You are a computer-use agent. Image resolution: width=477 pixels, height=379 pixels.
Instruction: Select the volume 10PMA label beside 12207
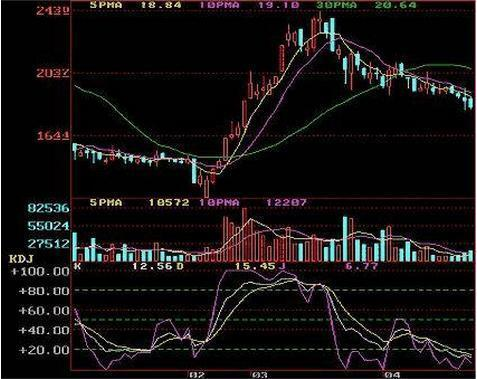tap(219, 202)
